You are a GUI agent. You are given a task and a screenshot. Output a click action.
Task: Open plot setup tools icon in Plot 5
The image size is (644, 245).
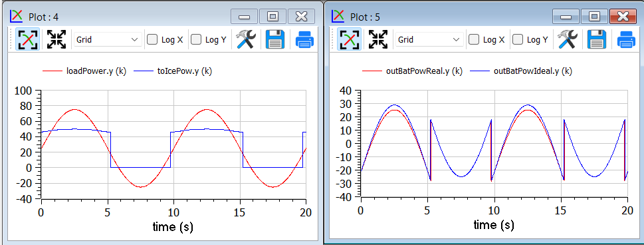pos(568,39)
